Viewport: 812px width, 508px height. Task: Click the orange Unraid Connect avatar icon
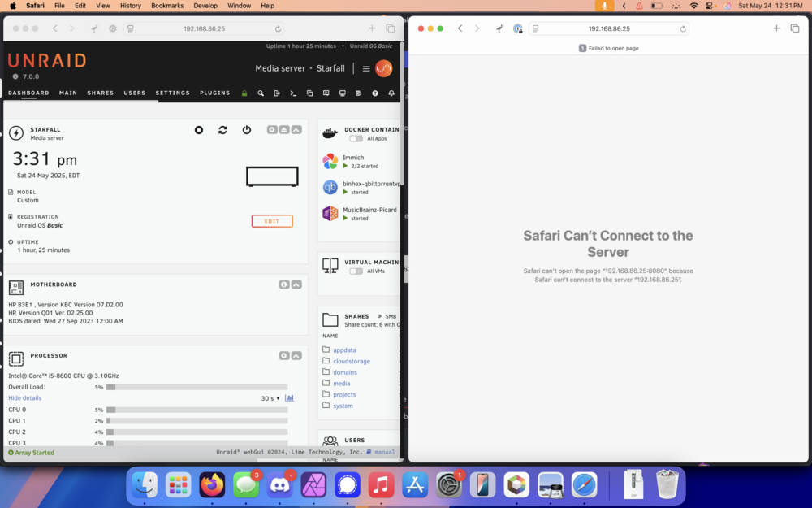[384, 68]
